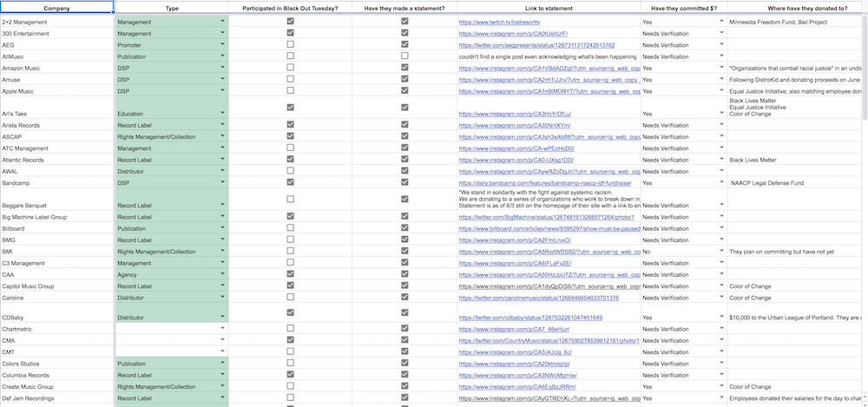Open committed $ dropdown for BMI

[x=722, y=252]
